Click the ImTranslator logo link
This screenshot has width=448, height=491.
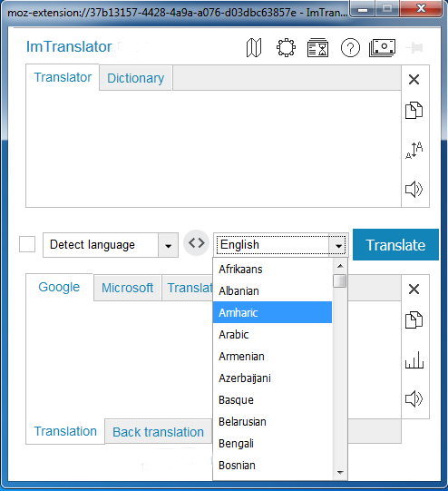click(69, 46)
